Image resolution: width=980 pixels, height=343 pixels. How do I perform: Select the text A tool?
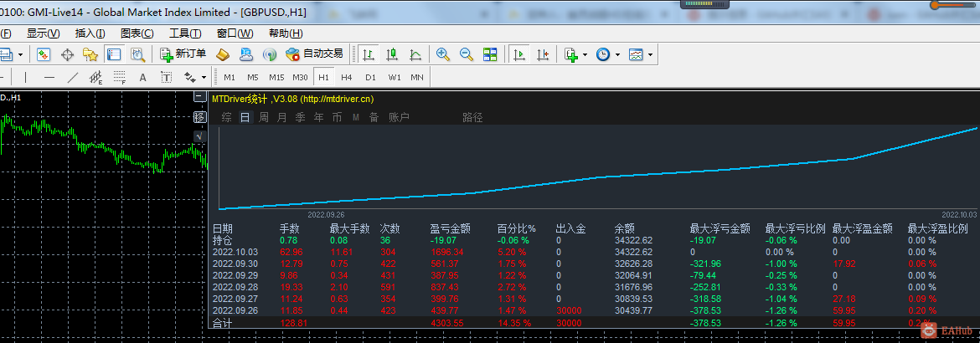[x=142, y=78]
